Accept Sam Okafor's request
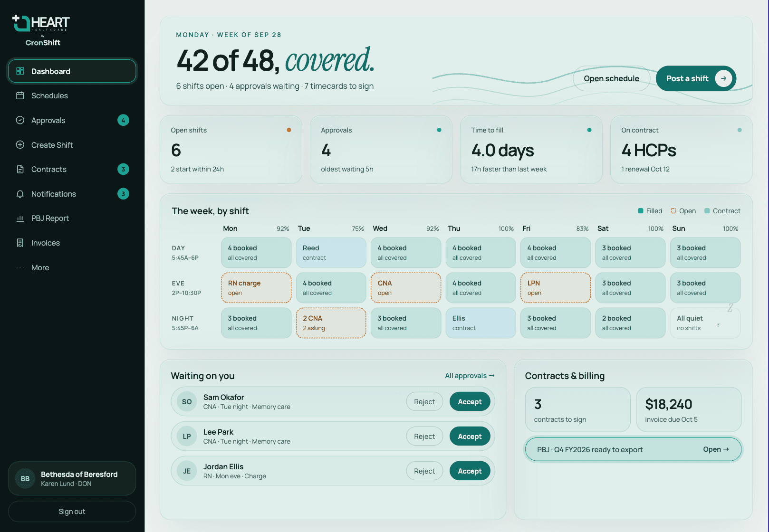Viewport: 769px width, 532px height. pyautogui.click(x=470, y=402)
